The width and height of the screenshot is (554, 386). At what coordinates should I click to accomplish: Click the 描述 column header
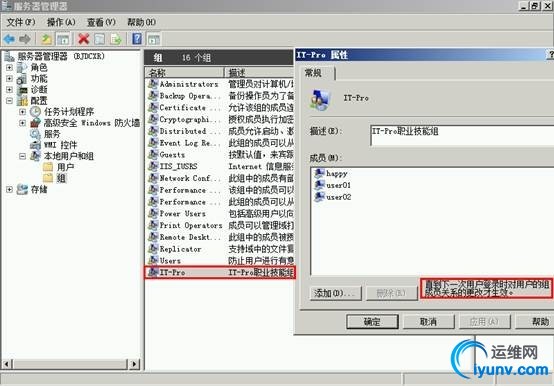tap(260, 73)
